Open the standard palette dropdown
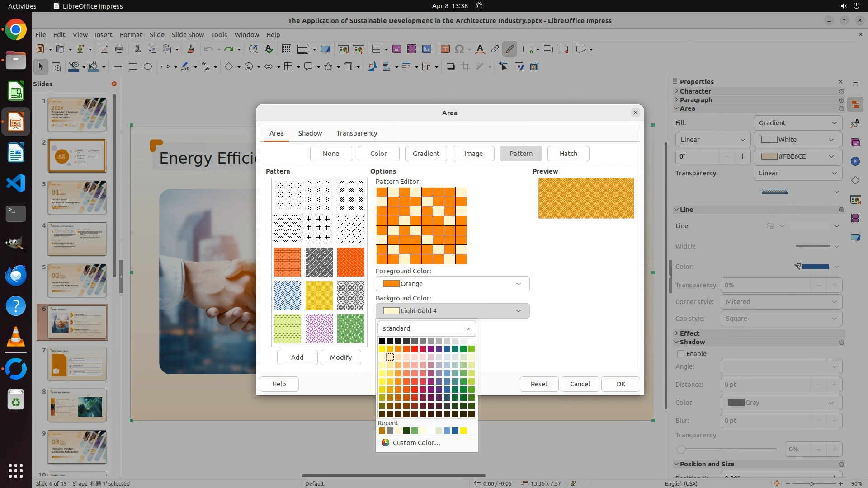868x488 pixels. (x=426, y=328)
